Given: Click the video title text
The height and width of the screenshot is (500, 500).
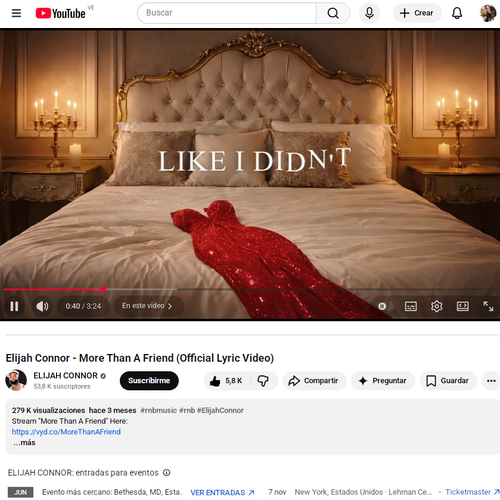Looking at the screenshot, I should (140, 358).
